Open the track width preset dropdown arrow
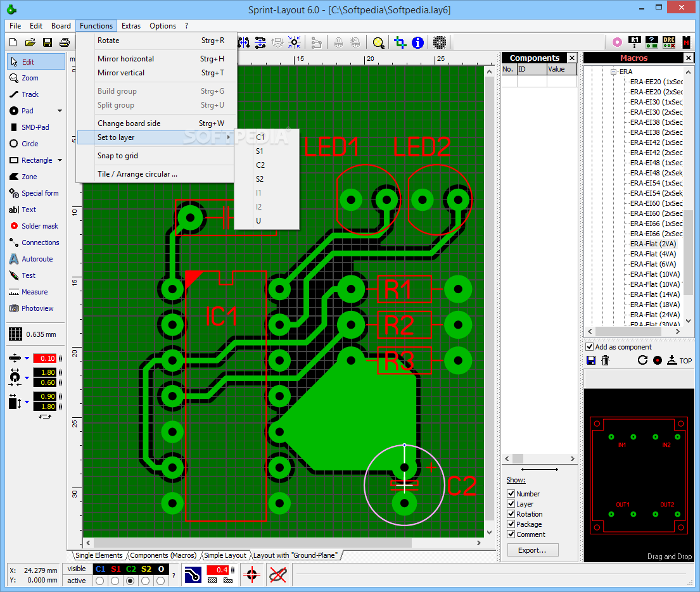The image size is (700, 592). tap(27, 358)
